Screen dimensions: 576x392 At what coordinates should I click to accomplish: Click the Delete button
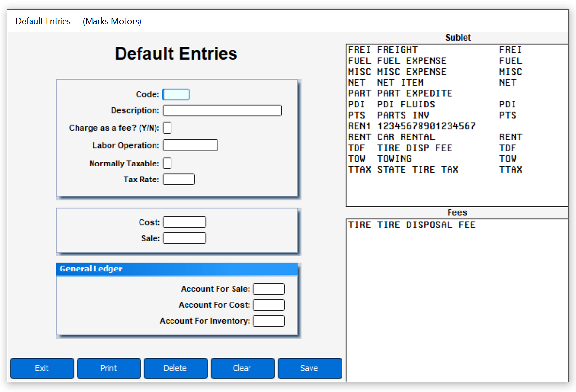[175, 368]
